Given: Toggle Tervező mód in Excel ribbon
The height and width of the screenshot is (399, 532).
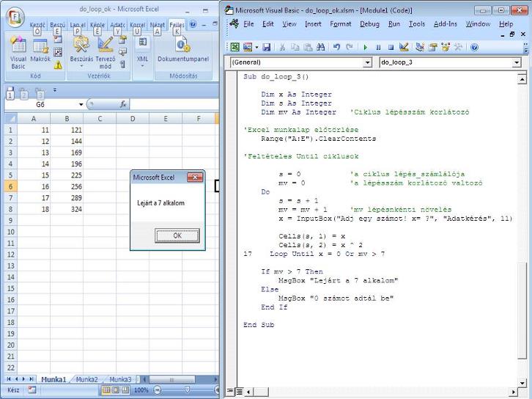Looking at the screenshot, I should coord(106,53).
